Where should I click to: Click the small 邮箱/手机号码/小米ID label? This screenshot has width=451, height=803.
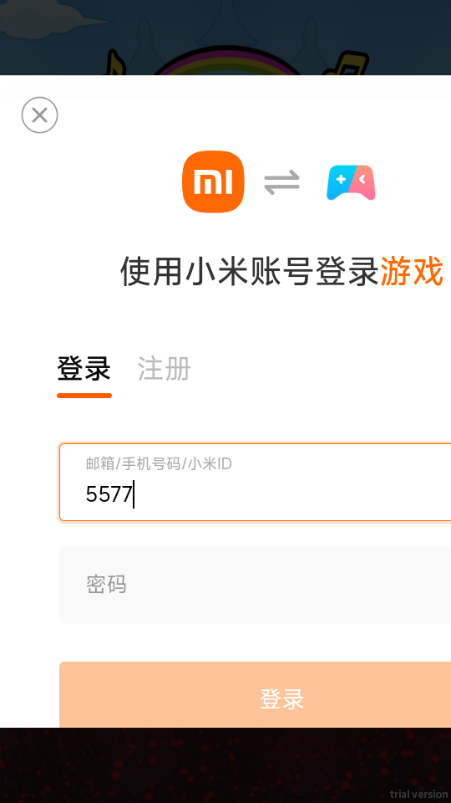[x=159, y=464]
